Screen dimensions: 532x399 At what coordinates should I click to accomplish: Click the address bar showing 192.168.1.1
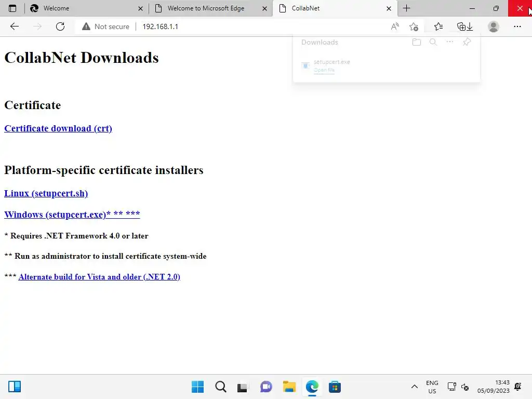click(x=160, y=26)
